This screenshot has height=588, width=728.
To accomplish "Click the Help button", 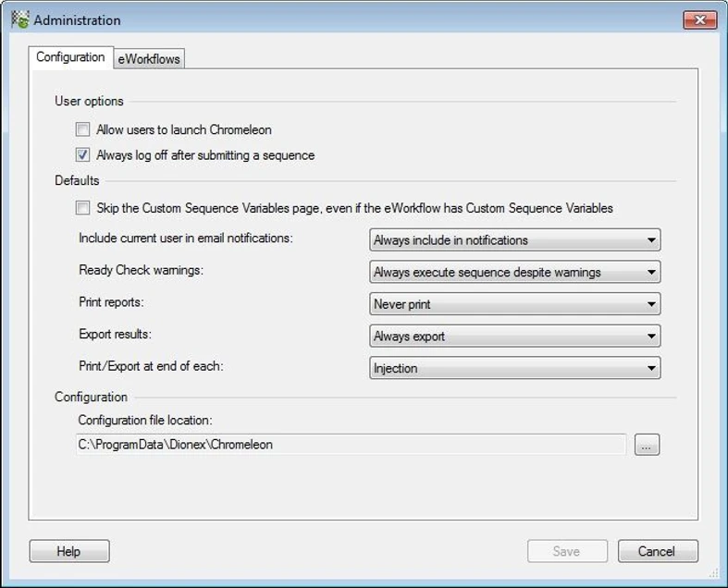I will click(x=69, y=551).
